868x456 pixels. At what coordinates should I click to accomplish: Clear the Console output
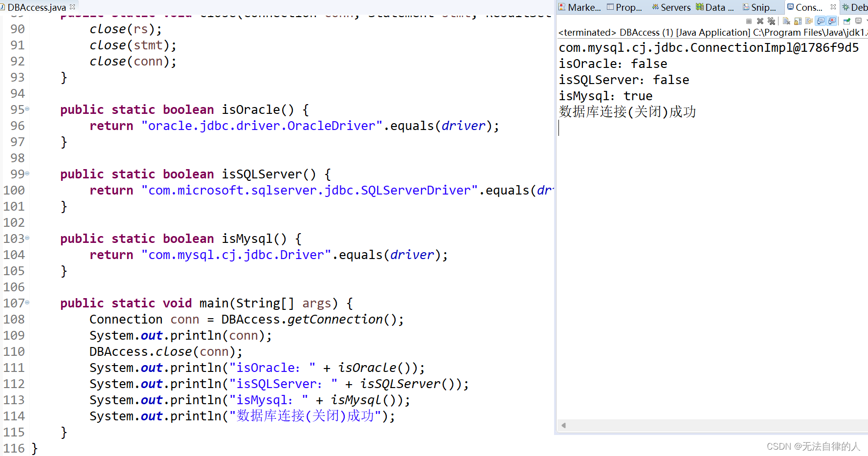tap(786, 21)
